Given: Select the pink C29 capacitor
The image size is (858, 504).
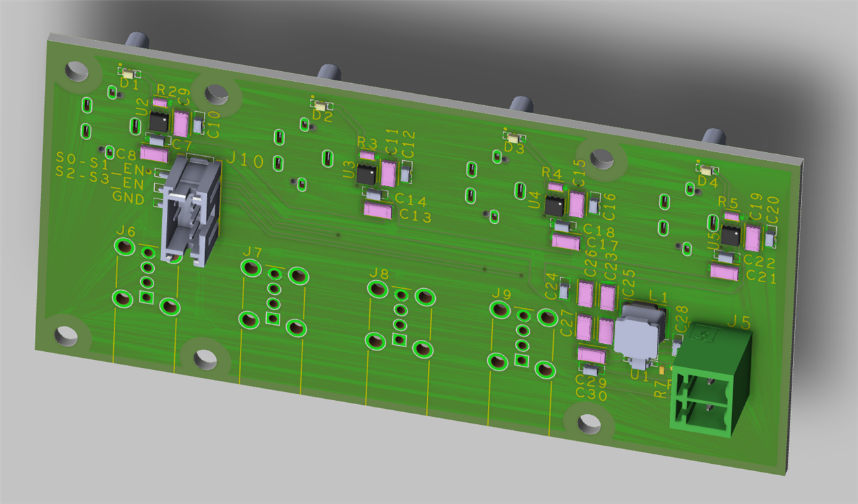Looking at the screenshot, I should point(591,355).
